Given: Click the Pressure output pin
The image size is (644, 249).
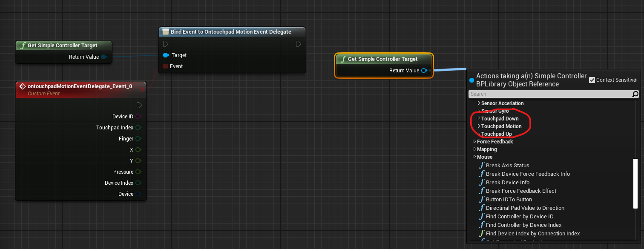Looking at the screenshot, I should (138, 172).
